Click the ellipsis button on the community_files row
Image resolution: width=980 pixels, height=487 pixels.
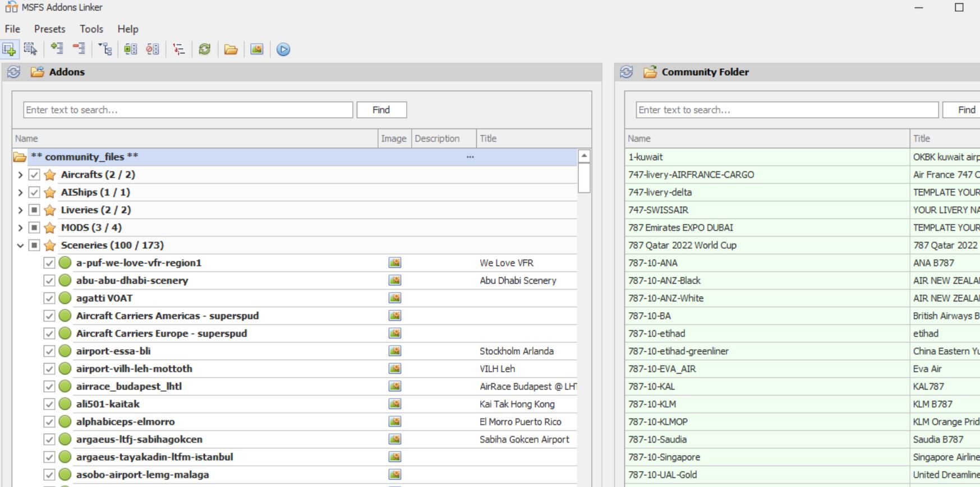point(470,157)
